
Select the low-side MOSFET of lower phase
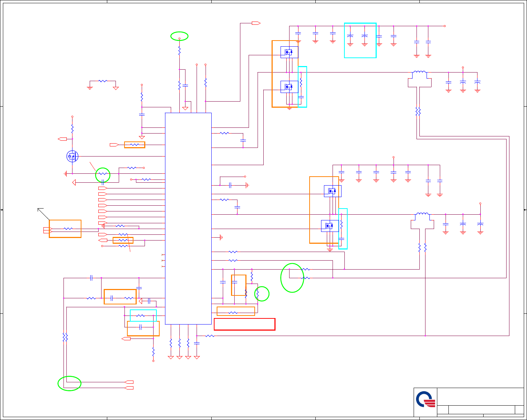tap(330, 226)
